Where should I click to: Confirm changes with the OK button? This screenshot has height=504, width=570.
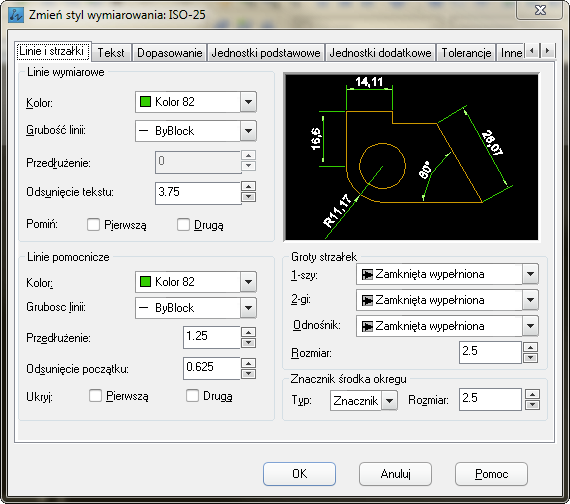click(299, 474)
